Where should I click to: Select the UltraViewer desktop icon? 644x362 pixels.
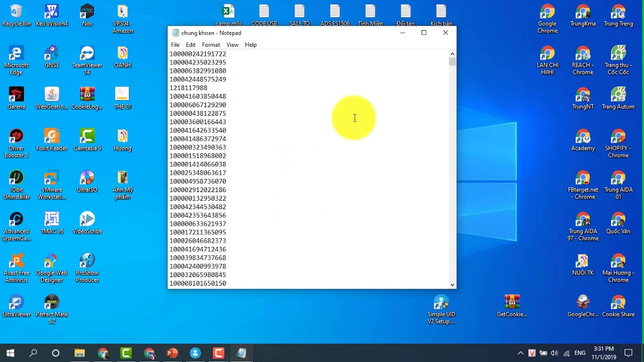click(x=16, y=306)
